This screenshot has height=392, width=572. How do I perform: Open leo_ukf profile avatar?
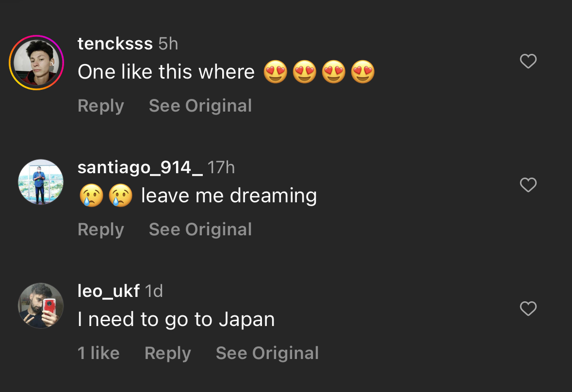tap(41, 306)
